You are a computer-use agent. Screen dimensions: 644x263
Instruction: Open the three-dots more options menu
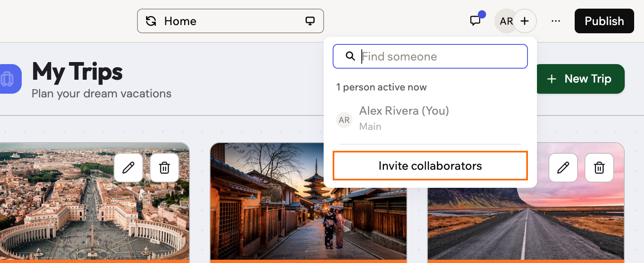[556, 21]
